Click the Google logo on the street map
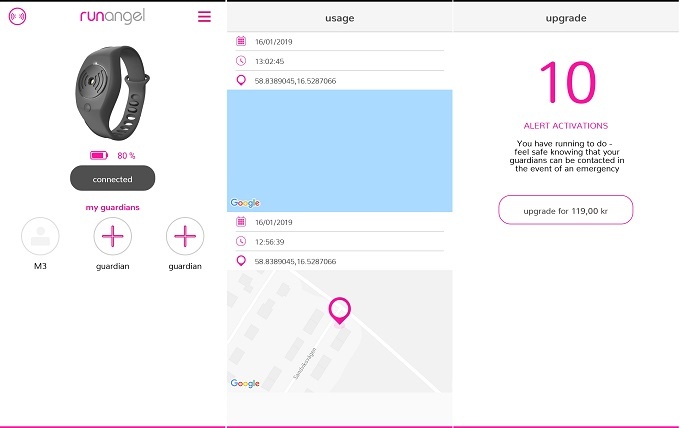Viewport: 680px width, 428px height. coord(245,383)
